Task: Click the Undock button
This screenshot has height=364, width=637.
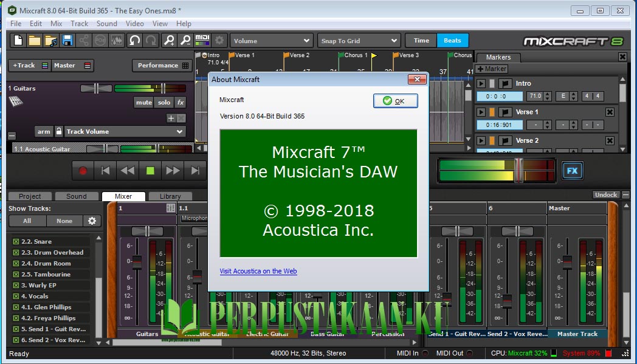Action: [606, 194]
